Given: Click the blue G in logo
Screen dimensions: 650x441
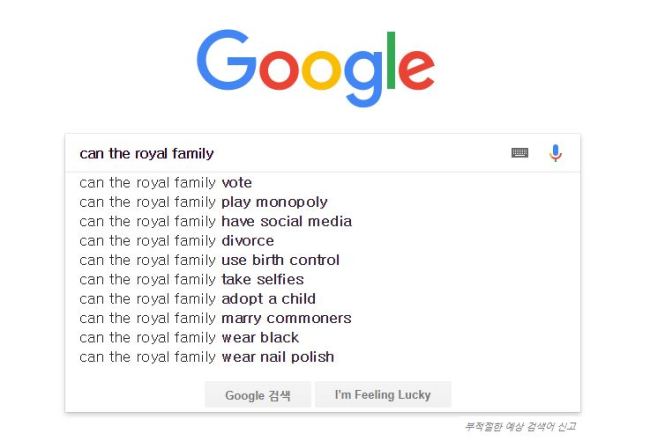Looking at the screenshot, I should pos(226,60).
